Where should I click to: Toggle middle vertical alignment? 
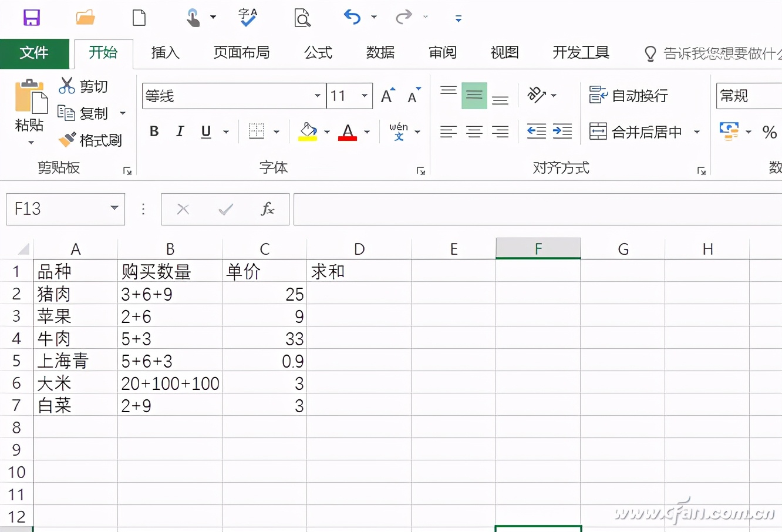pos(474,96)
